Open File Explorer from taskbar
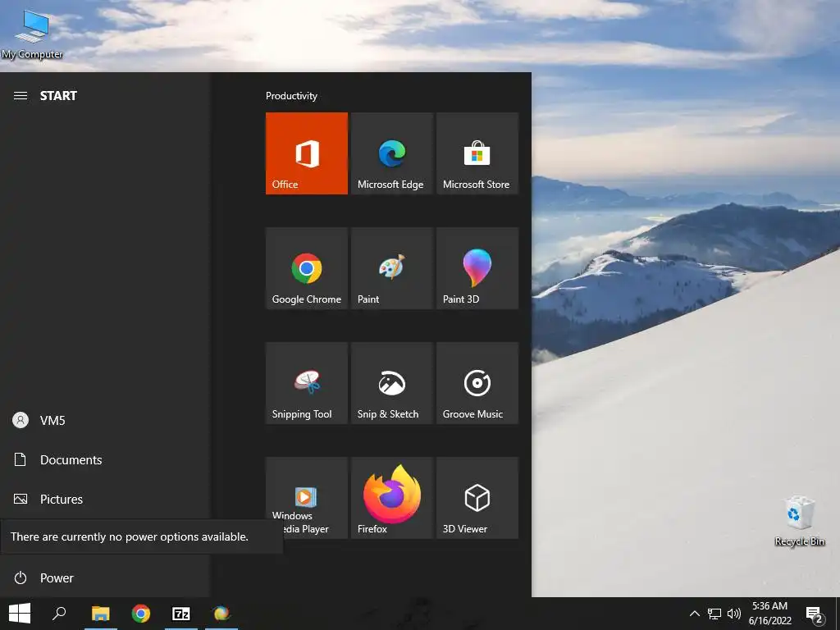 tap(101, 614)
